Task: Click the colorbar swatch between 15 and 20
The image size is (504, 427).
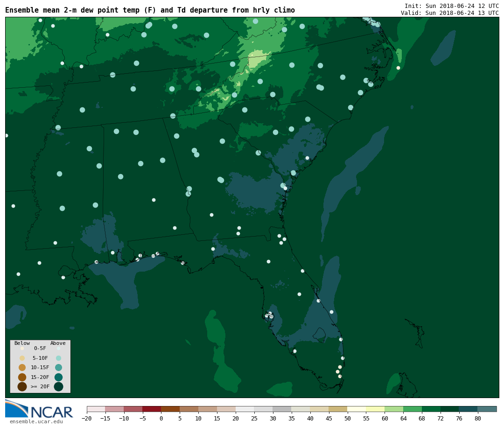Action: tap(227, 409)
